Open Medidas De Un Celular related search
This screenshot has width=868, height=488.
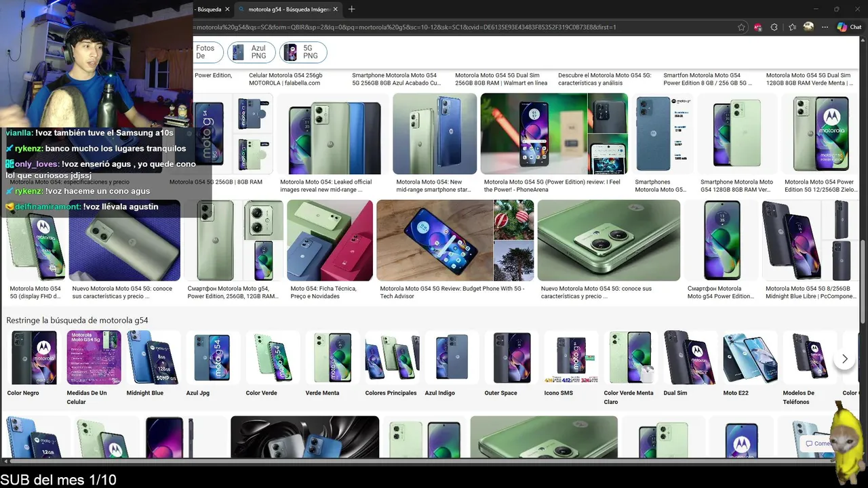(94, 367)
